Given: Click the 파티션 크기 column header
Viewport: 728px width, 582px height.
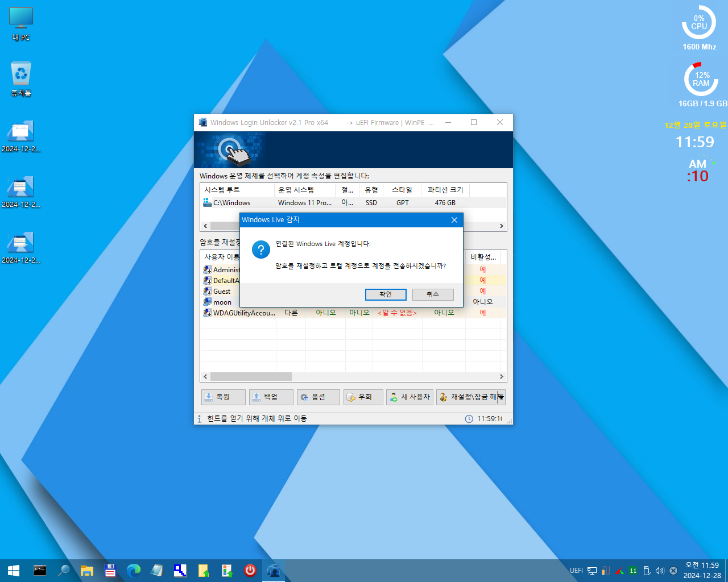Looking at the screenshot, I should (x=445, y=190).
